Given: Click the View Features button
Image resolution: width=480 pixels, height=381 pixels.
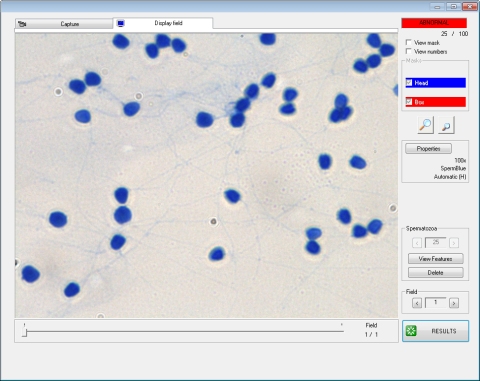Looking at the screenshot, I should tap(435, 259).
